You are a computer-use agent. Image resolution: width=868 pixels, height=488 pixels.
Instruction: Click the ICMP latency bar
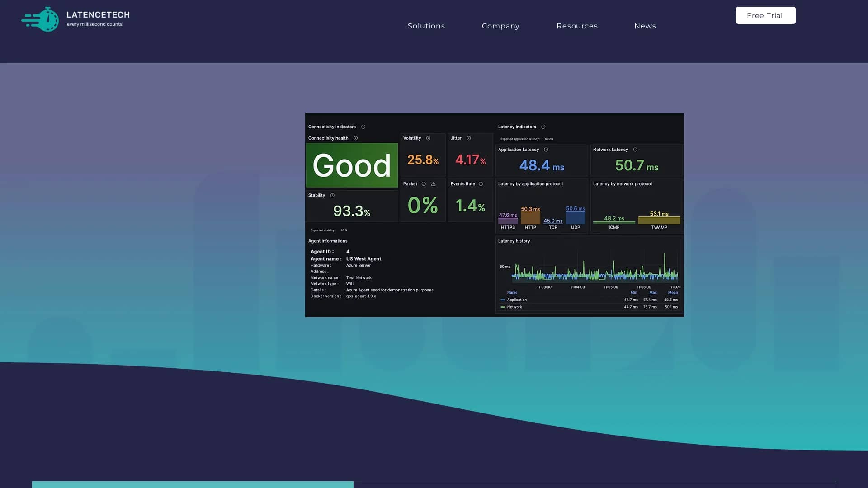[x=614, y=223]
